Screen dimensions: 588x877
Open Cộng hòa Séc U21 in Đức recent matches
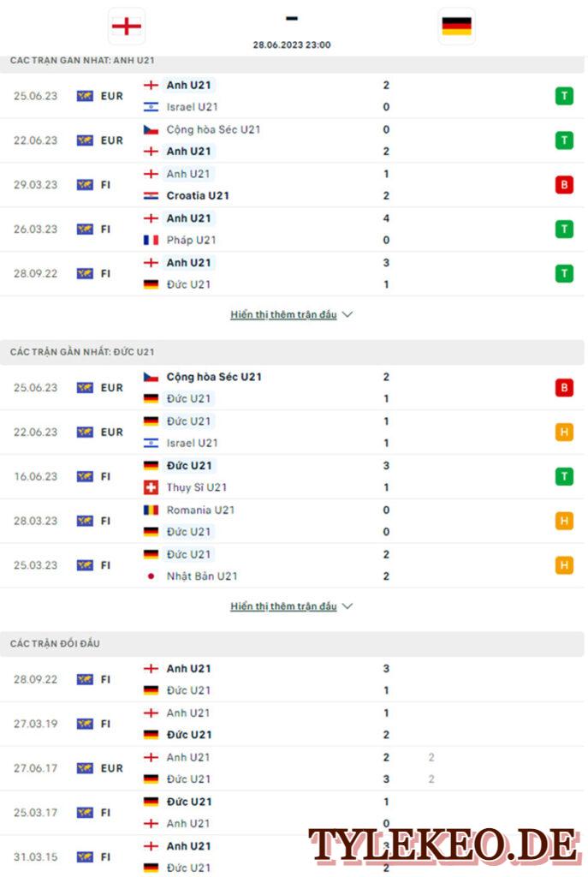[x=214, y=377]
